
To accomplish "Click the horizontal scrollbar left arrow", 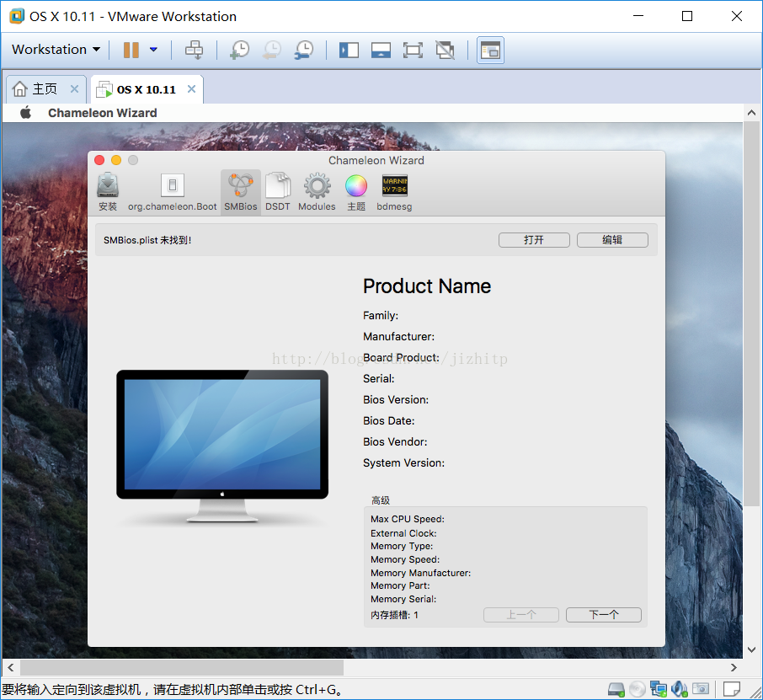I will (11, 667).
